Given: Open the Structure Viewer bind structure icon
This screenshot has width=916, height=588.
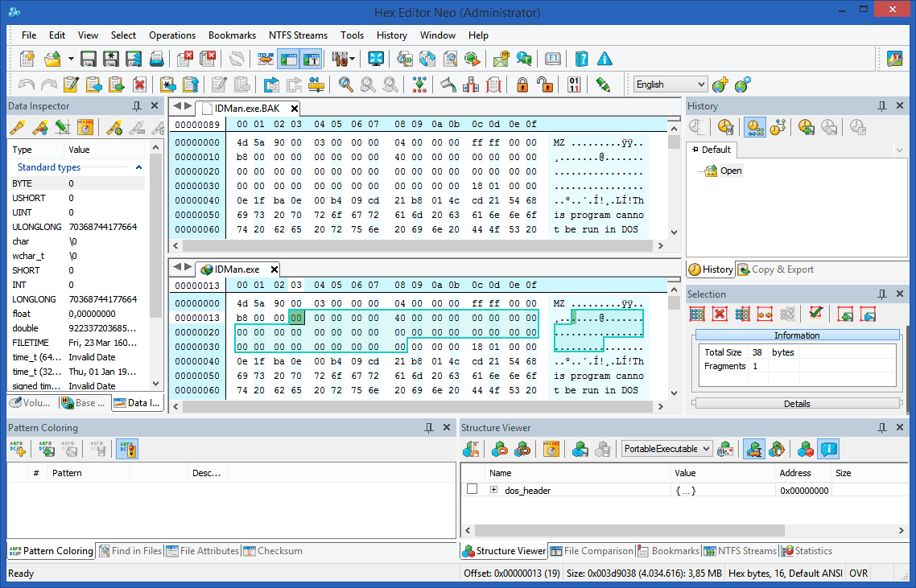Looking at the screenshot, I should (753, 449).
